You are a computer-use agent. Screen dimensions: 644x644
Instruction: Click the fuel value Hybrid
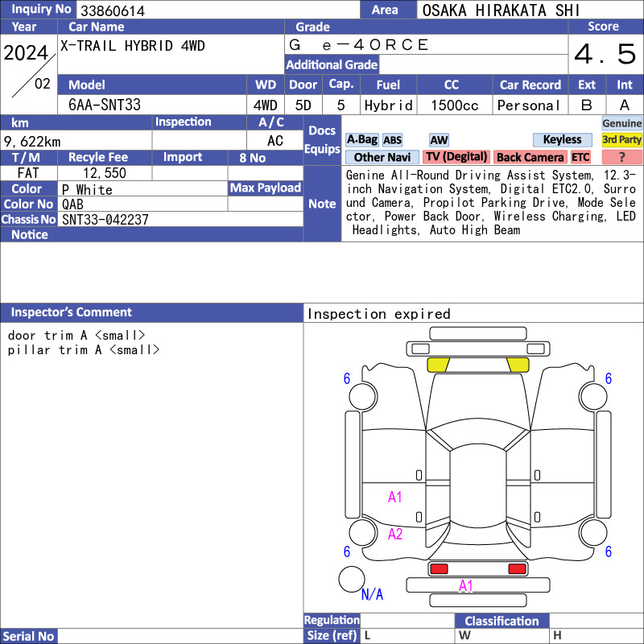click(x=389, y=105)
